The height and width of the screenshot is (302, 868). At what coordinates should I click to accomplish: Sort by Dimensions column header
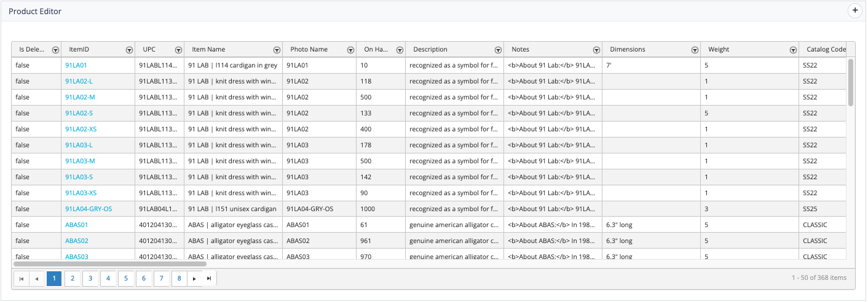(628, 50)
